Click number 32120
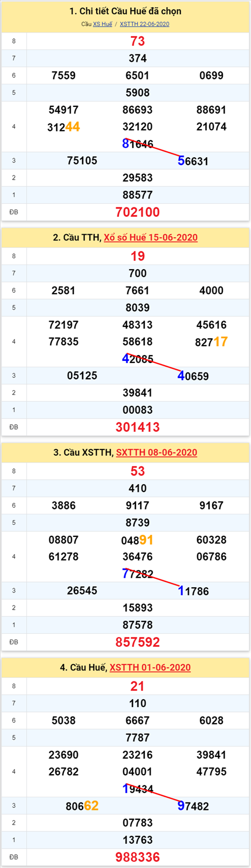The image size is (251, 868). coord(138,127)
